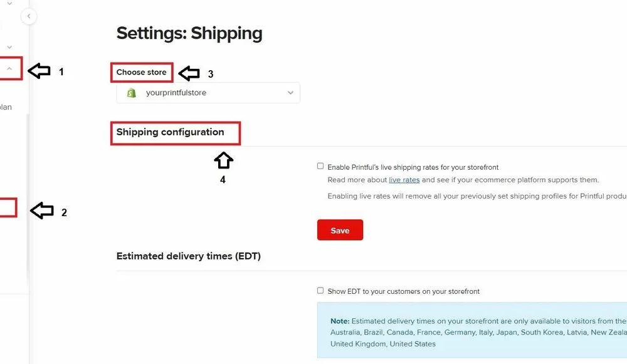Open the live rates link
627x364 pixels.
pos(404,180)
